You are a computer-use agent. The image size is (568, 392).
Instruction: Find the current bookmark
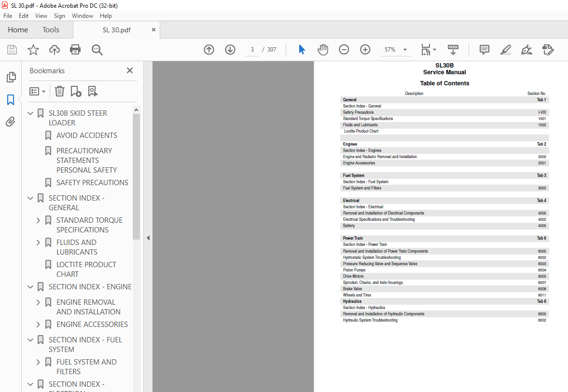(x=93, y=91)
